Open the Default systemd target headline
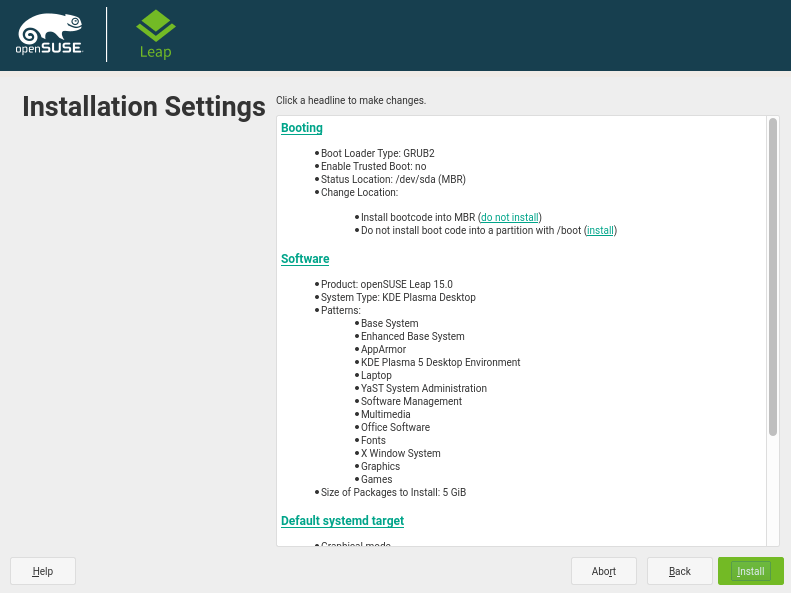 (342, 521)
